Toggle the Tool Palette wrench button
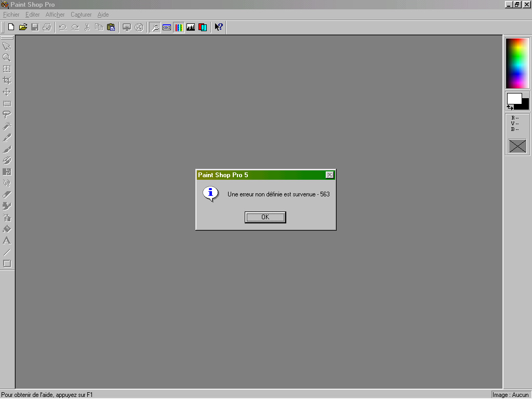 [x=155, y=27]
